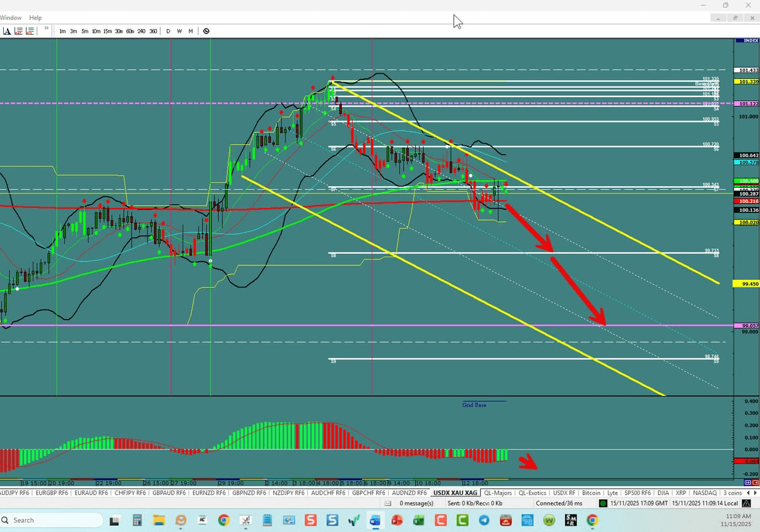The image size is (760, 532).
Task: Open the Window menu
Action: pyautogui.click(x=11, y=18)
